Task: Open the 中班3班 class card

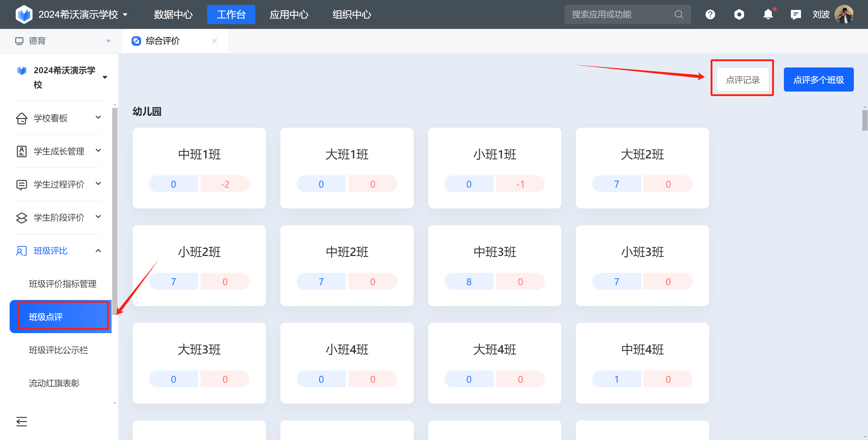Action: coord(495,266)
